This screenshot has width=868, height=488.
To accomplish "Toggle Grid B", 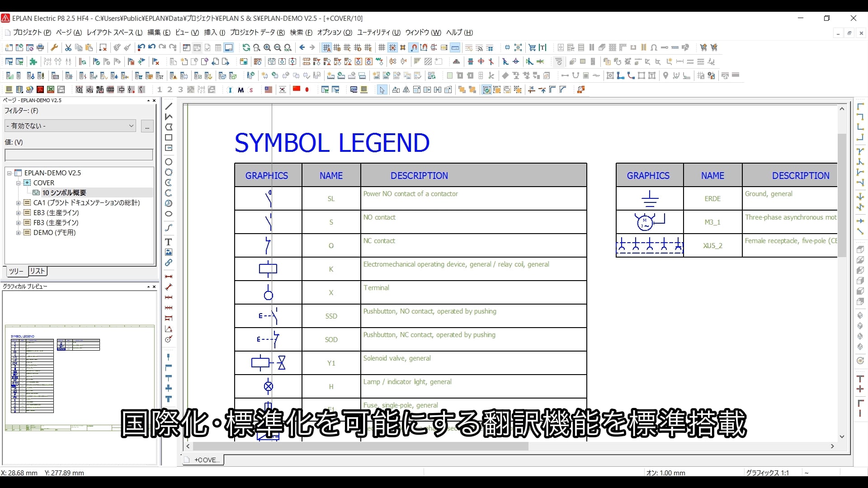I will 337,47.
